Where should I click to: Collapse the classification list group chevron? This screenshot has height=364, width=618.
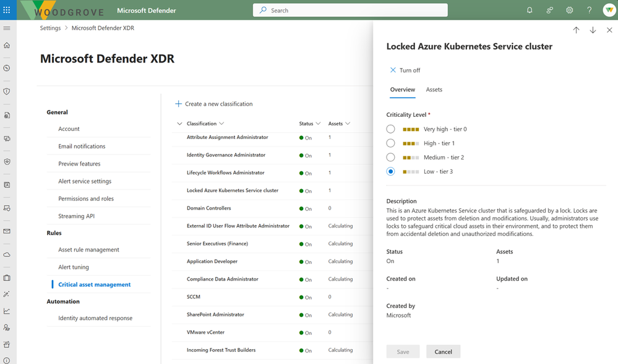tap(179, 124)
